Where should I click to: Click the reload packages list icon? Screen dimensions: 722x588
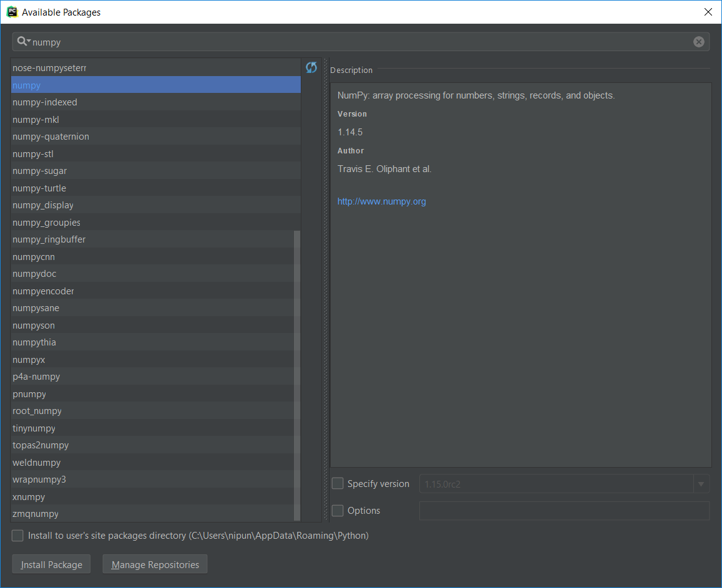[311, 67]
